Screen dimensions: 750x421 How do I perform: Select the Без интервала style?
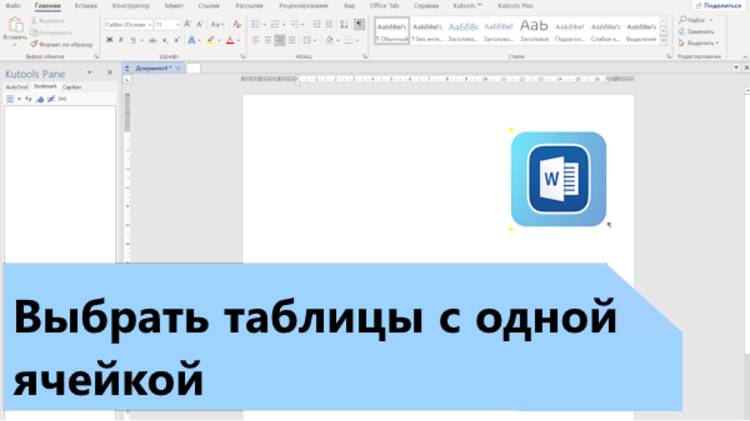(427, 31)
